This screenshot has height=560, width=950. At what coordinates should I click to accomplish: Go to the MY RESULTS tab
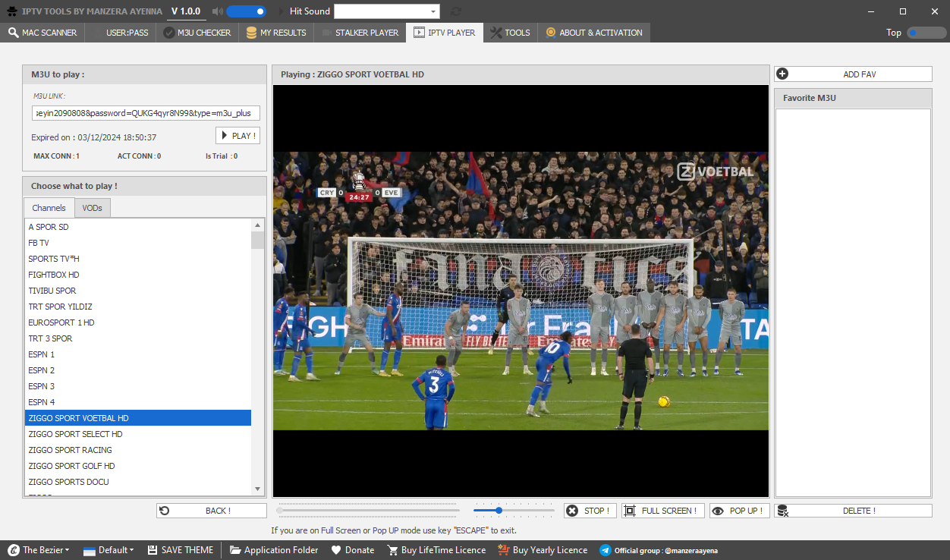pyautogui.click(x=276, y=33)
